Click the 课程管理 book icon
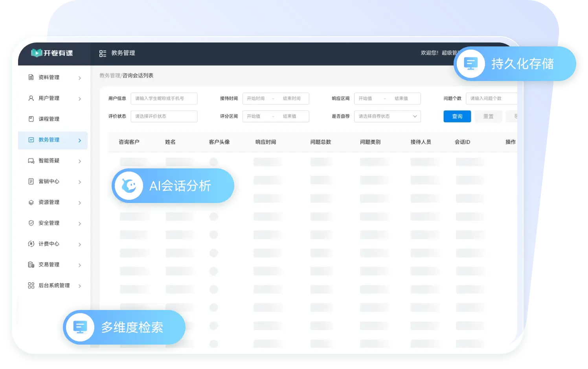Viewport: 588px width, 369px height. click(x=31, y=119)
